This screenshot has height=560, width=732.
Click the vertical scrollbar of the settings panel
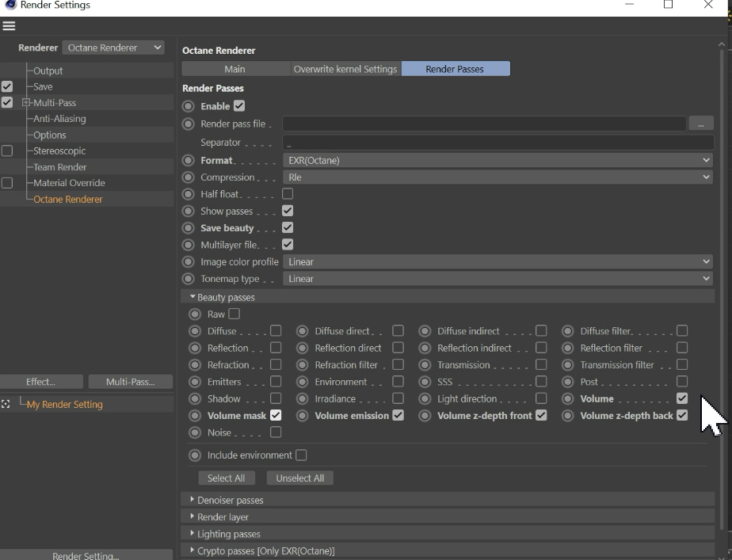(x=722, y=289)
